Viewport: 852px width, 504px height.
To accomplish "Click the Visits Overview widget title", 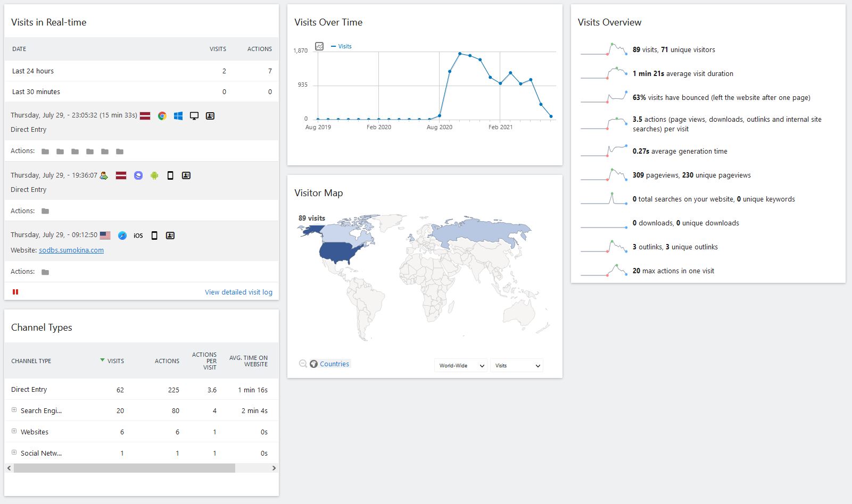I will coord(609,22).
